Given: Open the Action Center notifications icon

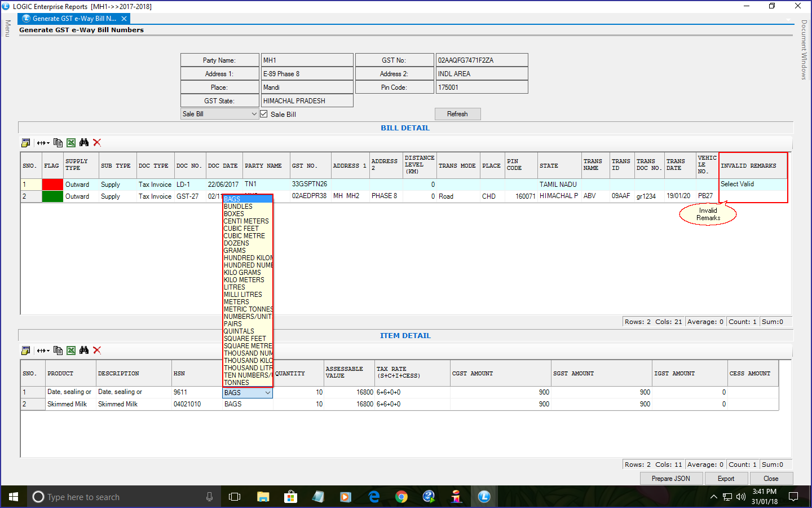Looking at the screenshot, I should 793,497.
